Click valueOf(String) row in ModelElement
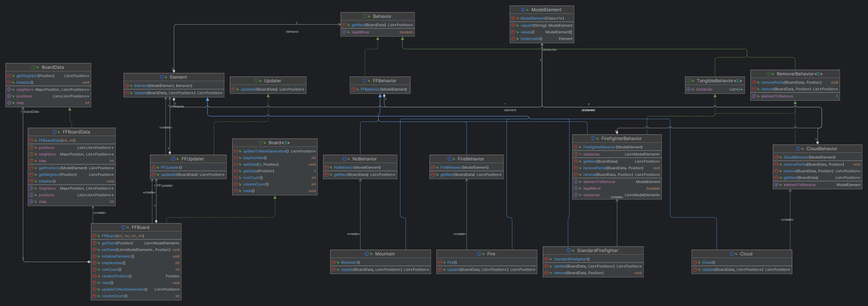This screenshot has width=868, height=306. tap(542, 25)
